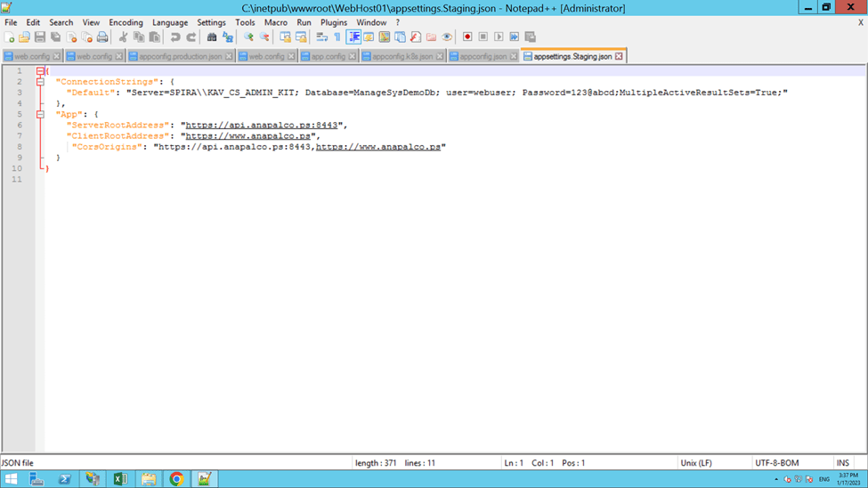
Task: Collapse the ConnectionStrings fold marker
Action: pyautogui.click(x=40, y=82)
